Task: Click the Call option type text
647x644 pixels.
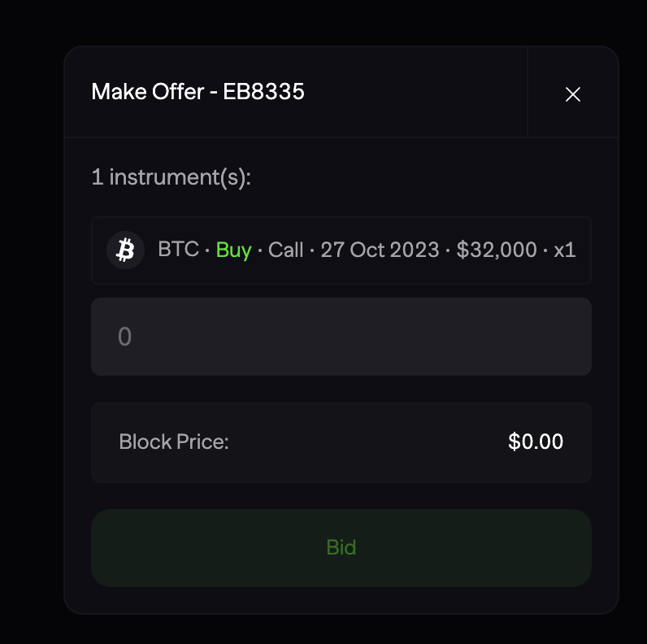Action: [285, 250]
